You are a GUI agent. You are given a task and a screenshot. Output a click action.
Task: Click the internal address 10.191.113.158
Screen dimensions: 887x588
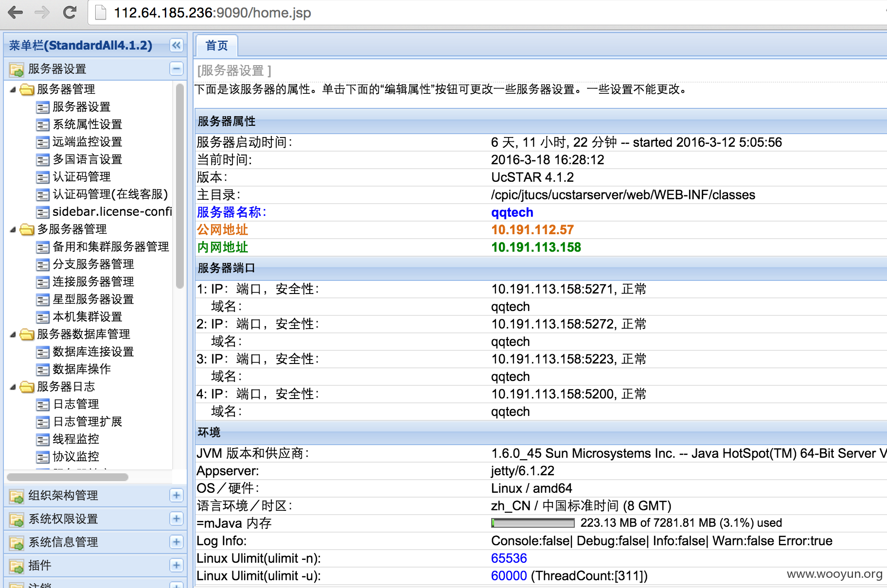[536, 247]
